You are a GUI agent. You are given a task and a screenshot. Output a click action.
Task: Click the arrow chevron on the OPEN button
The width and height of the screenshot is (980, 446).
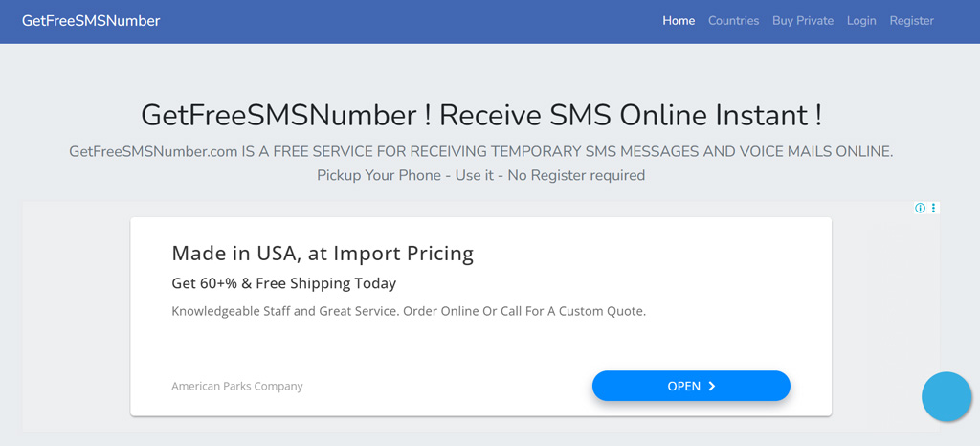[712, 386]
